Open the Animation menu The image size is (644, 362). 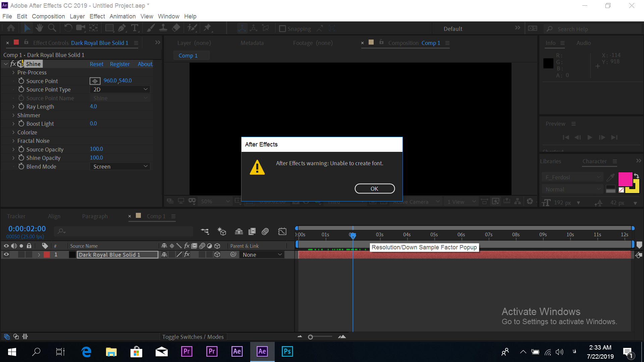point(122,16)
